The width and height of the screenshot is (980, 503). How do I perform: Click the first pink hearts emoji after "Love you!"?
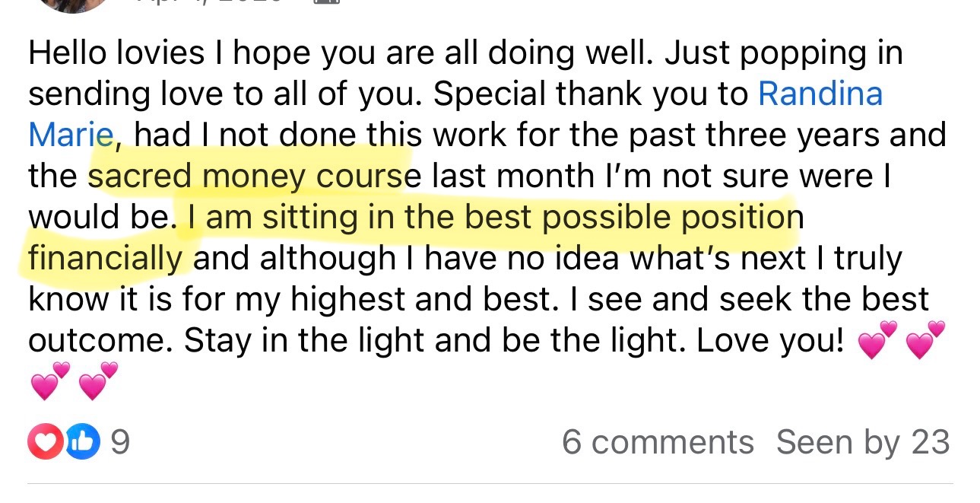(877, 341)
